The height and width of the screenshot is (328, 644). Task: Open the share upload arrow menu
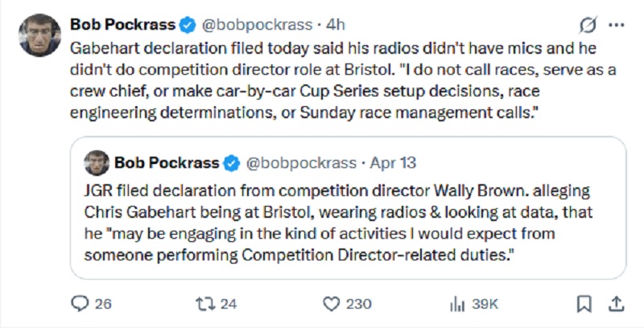615,303
